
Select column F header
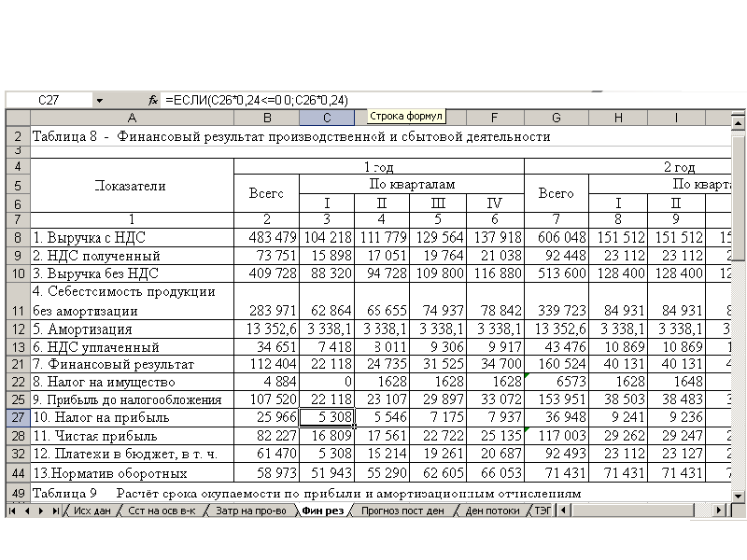coord(495,118)
